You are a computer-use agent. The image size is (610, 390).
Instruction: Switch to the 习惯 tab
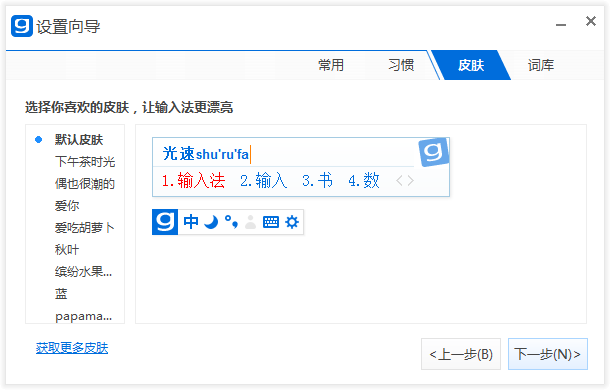(x=401, y=65)
